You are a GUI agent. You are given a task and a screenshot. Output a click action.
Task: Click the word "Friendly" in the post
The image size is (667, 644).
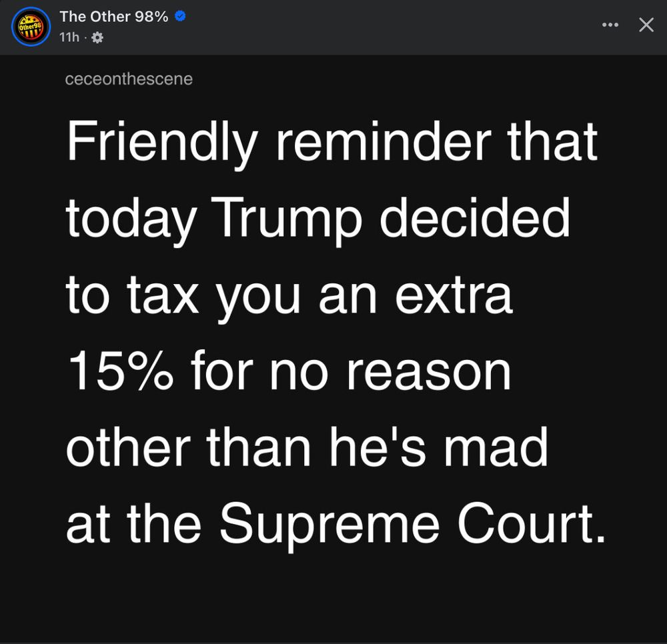(162, 143)
